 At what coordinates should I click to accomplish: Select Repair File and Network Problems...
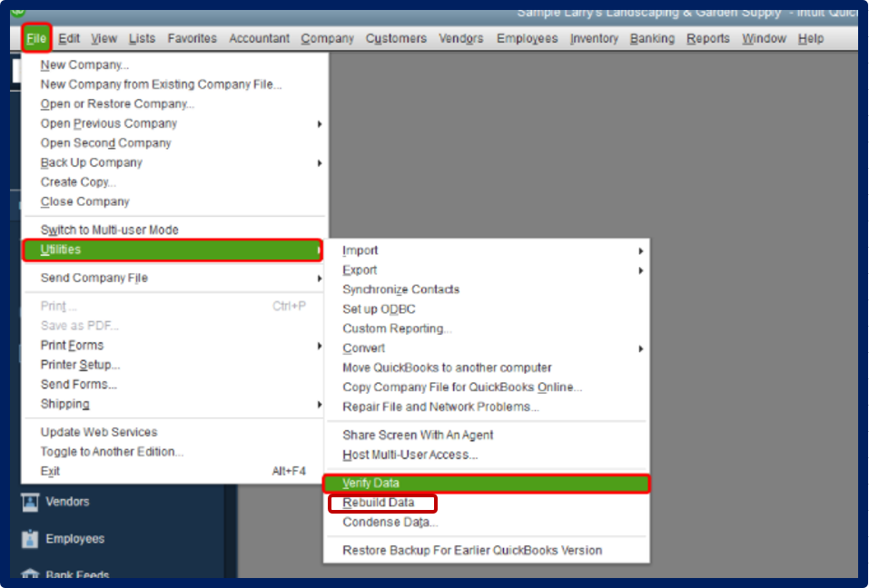tap(487, 407)
